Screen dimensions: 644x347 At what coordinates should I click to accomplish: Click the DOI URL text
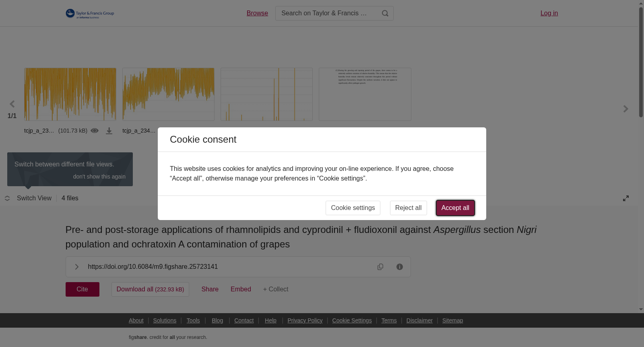click(153, 267)
